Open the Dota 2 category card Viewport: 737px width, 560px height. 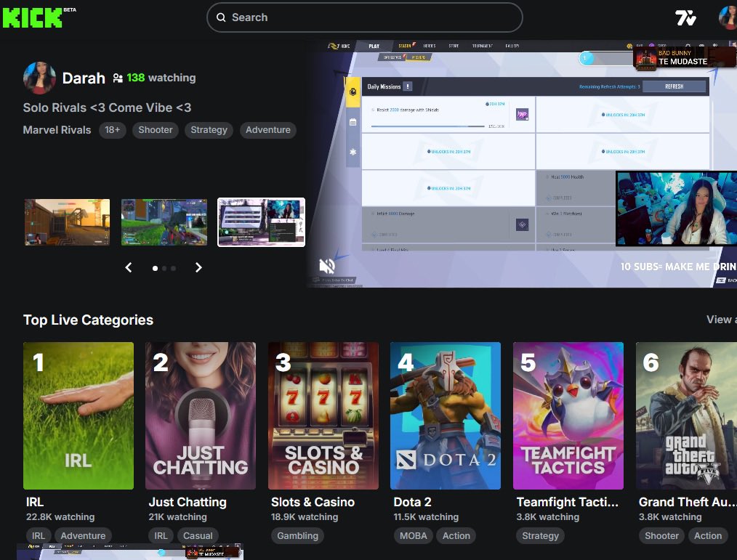point(446,415)
